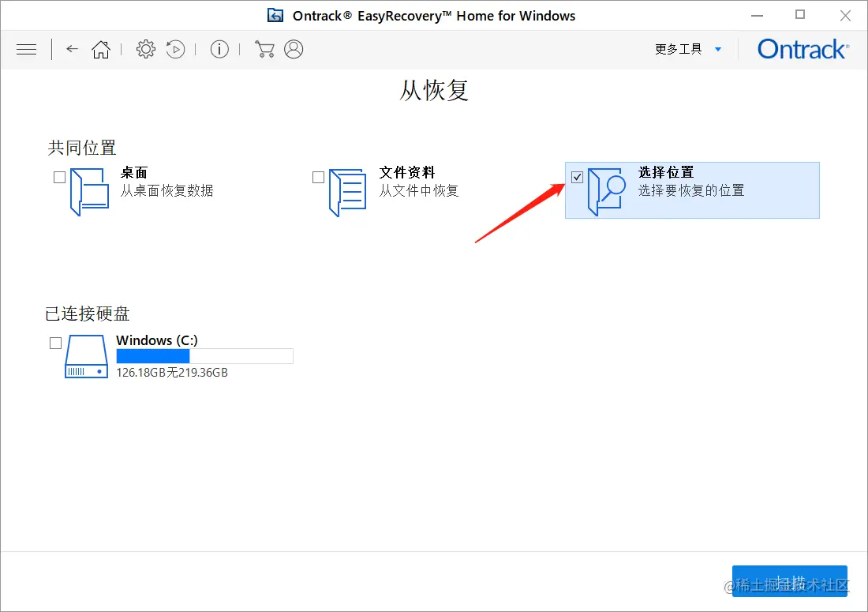
Task: Click the 选择位置 label
Action: pos(665,172)
